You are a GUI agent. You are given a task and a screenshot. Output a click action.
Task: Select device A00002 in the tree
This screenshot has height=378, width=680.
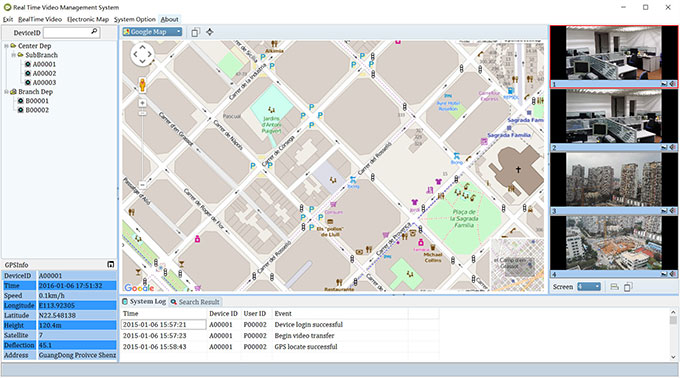click(x=44, y=73)
